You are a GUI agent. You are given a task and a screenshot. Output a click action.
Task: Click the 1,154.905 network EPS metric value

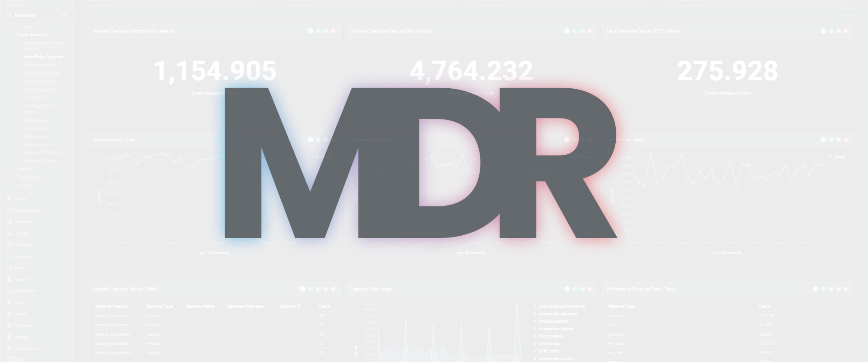coord(215,71)
